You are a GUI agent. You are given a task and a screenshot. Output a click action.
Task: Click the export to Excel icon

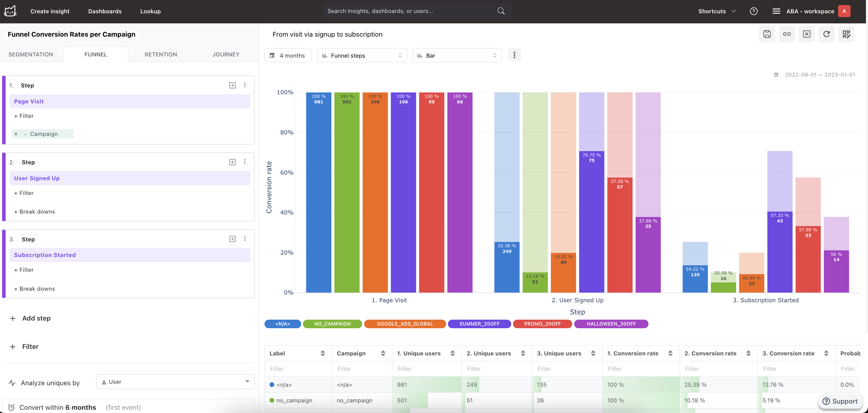807,34
